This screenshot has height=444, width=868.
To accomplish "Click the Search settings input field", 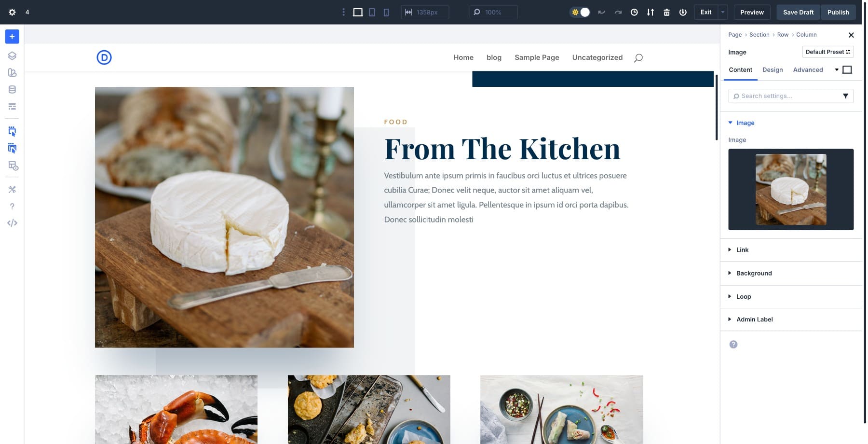I will [785, 96].
